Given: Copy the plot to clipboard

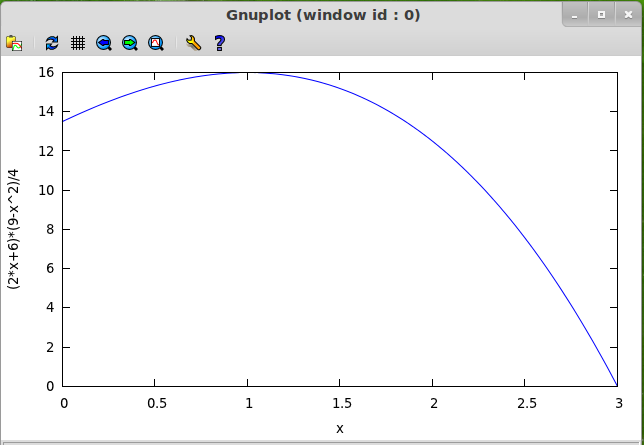Looking at the screenshot, I should point(14,43).
